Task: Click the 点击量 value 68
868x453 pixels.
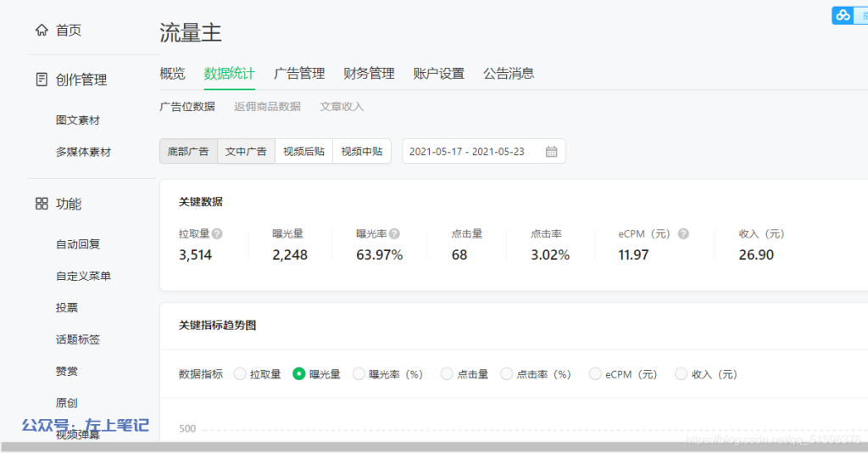Action: click(x=459, y=254)
